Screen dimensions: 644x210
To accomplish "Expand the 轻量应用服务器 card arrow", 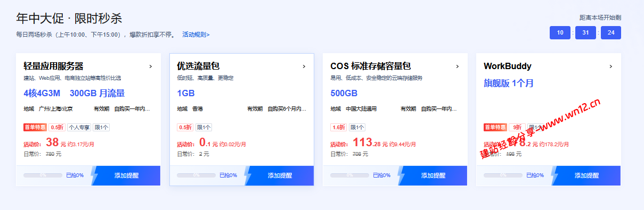I will (151, 66).
